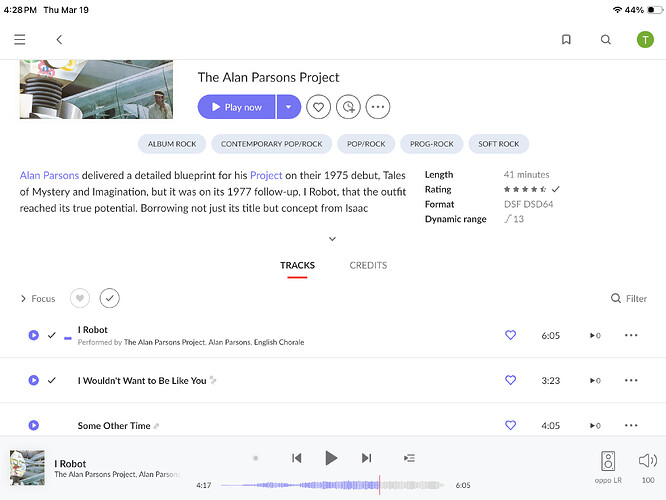The image size is (666, 500).
Task: Open the Filter tracks field
Action: tap(629, 299)
